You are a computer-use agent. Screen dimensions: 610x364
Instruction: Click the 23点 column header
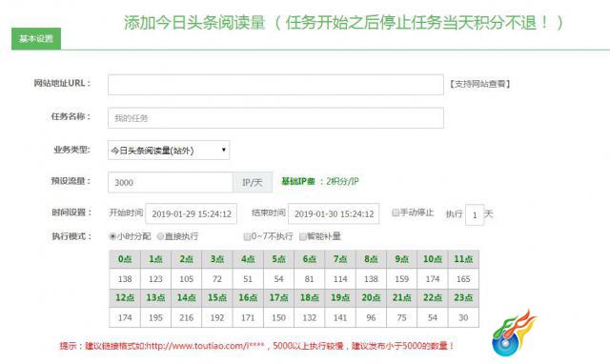463,298
